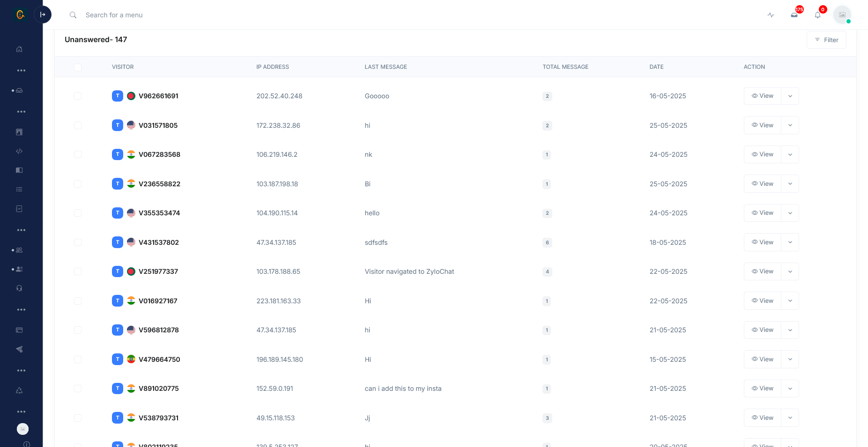This screenshot has height=447, width=868.
Task: Click the app logo at top left
Action: coord(20,15)
